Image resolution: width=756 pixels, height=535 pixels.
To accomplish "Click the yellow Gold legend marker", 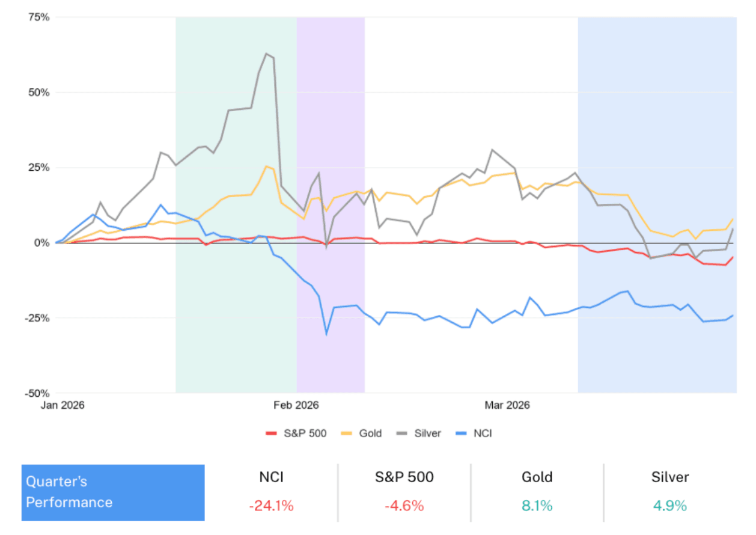I will coord(347,433).
